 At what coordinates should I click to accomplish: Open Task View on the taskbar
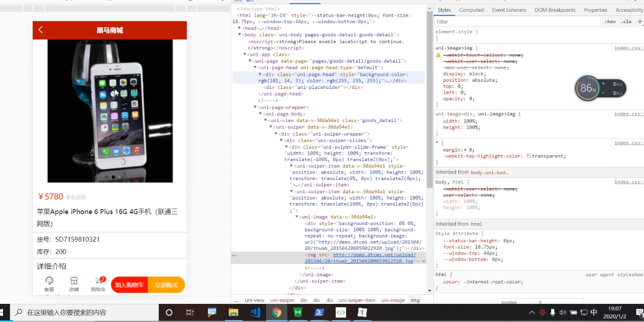pyautogui.click(x=190, y=312)
